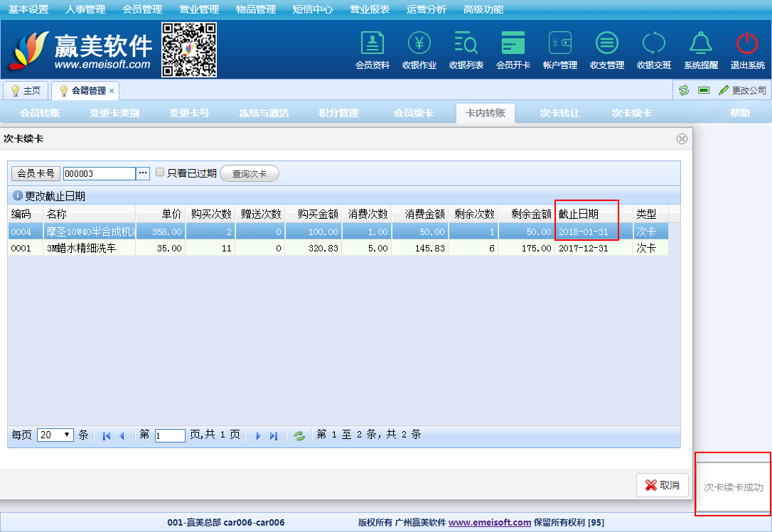Viewport: 772px width, 532px height.
Task: Refresh the grid with pagination refresh icon
Action: click(x=299, y=435)
